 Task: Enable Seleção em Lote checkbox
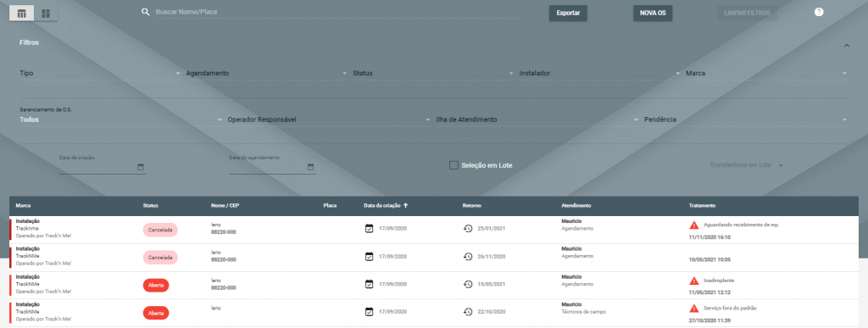point(453,164)
